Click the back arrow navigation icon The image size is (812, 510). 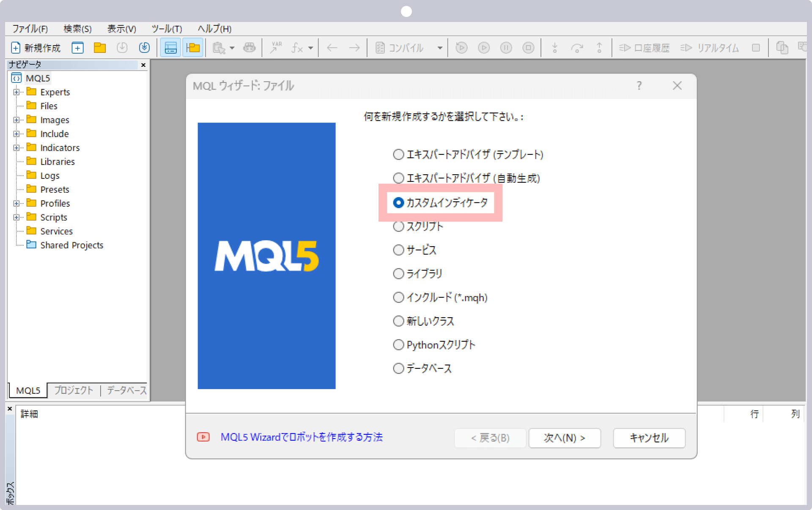tap(332, 48)
